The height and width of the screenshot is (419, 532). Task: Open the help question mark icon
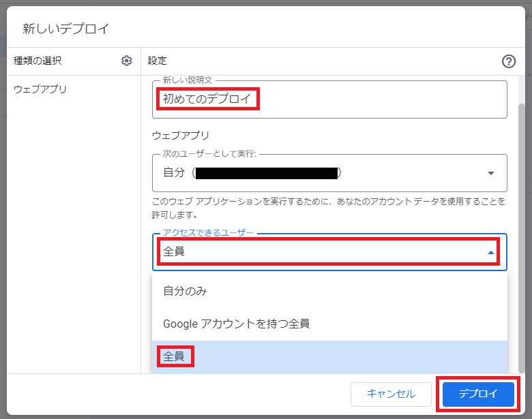[508, 61]
